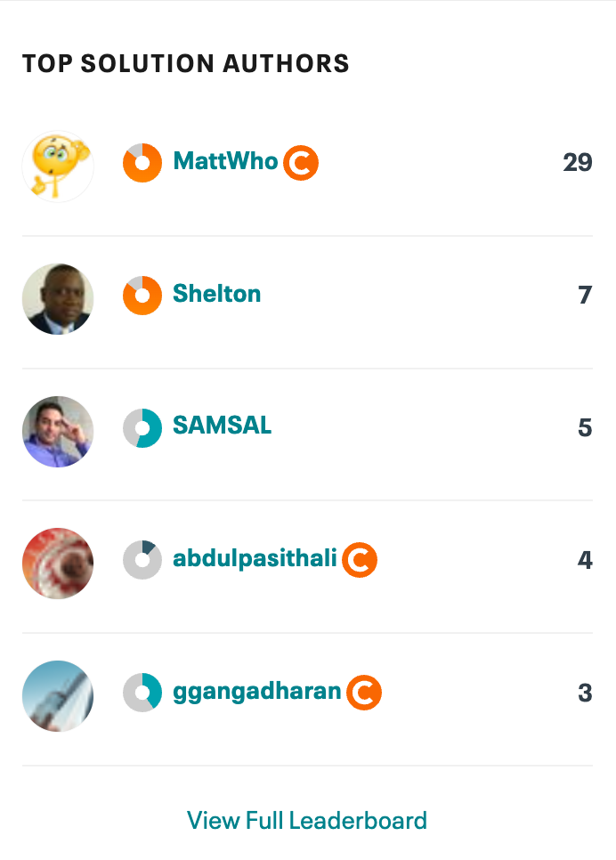The image size is (616, 860).
Task: Click the gray rank ring beside abdulpasithali
Action: tap(142, 560)
